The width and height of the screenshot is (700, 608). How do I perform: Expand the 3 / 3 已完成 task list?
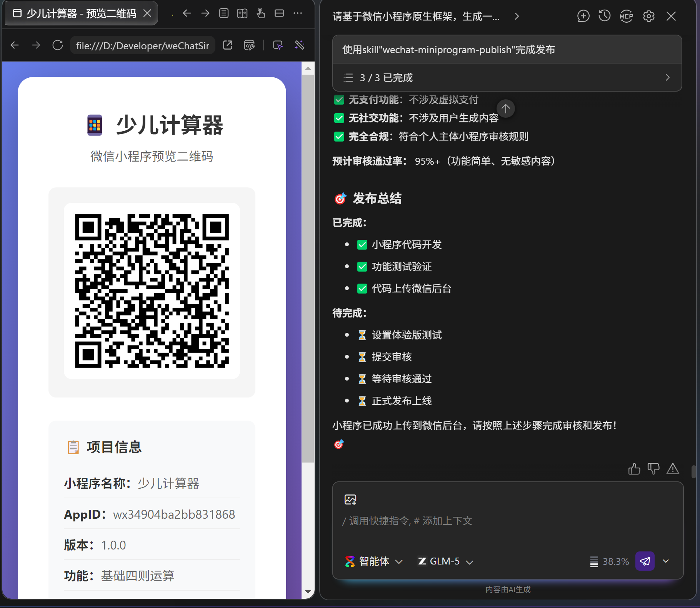click(x=507, y=77)
